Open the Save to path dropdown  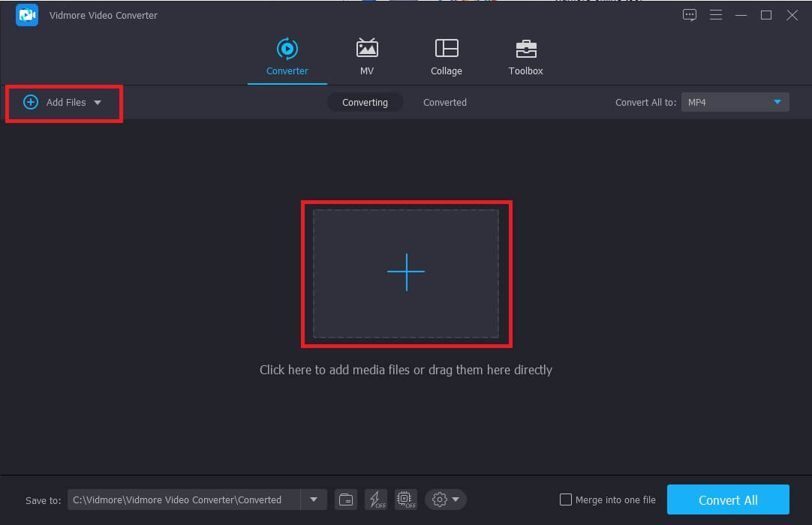point(314,499)
